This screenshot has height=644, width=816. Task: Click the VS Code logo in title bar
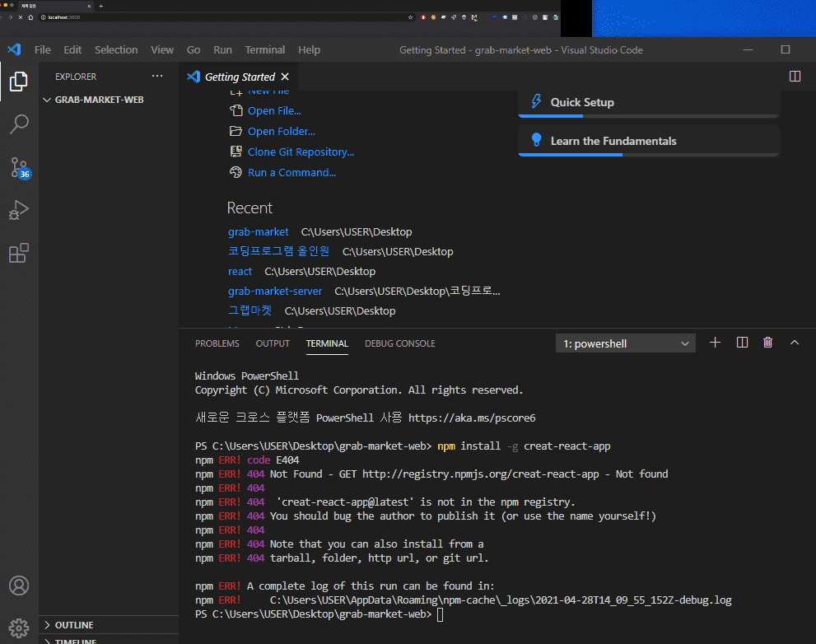[14, 49]
